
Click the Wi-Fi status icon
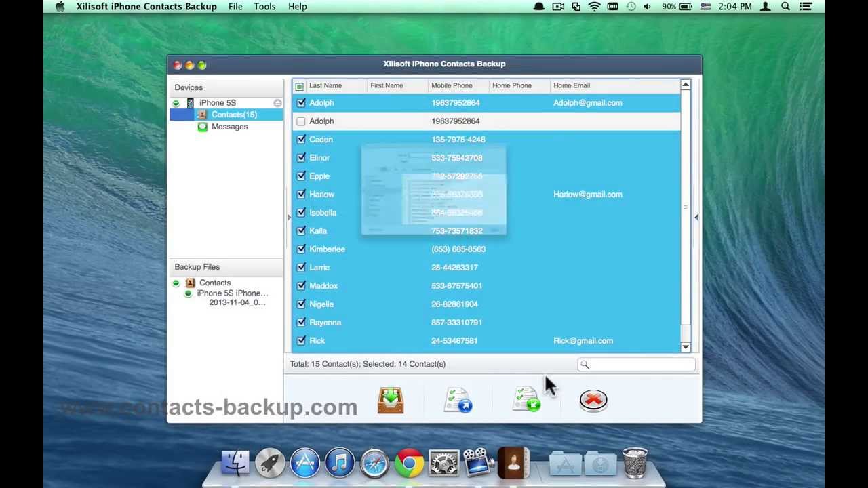tap(594, 7)
